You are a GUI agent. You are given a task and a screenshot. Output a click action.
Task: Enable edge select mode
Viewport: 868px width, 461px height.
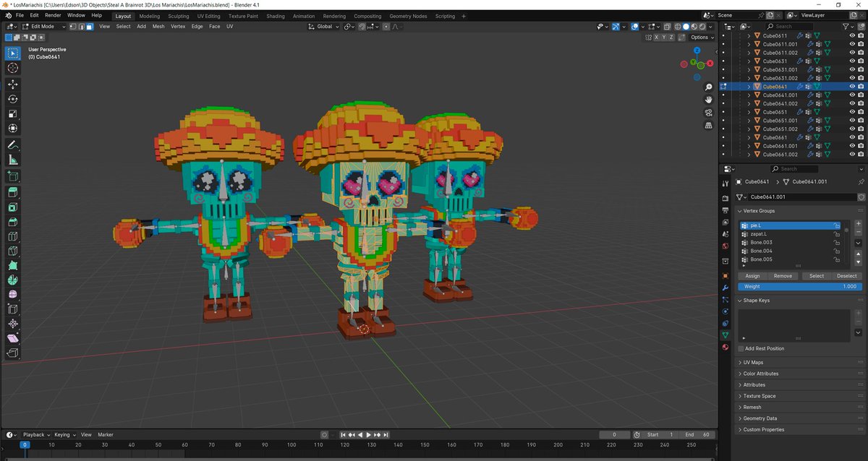click(81, 27)
